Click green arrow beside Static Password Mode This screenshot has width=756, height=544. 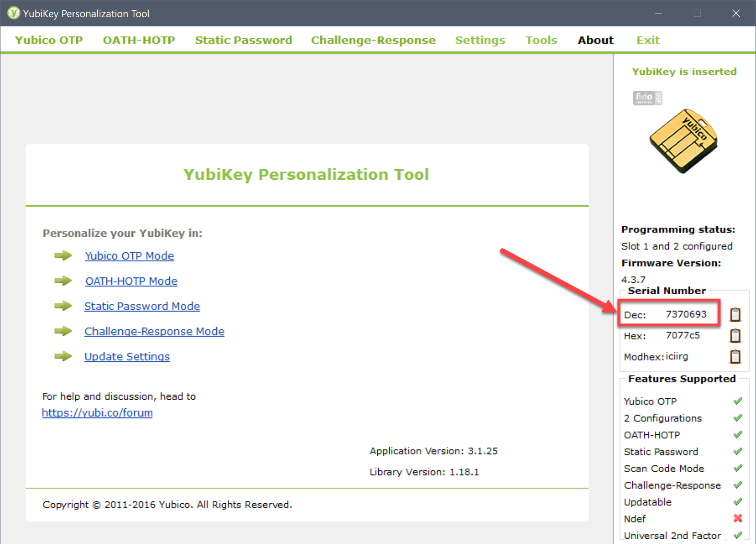63,306
